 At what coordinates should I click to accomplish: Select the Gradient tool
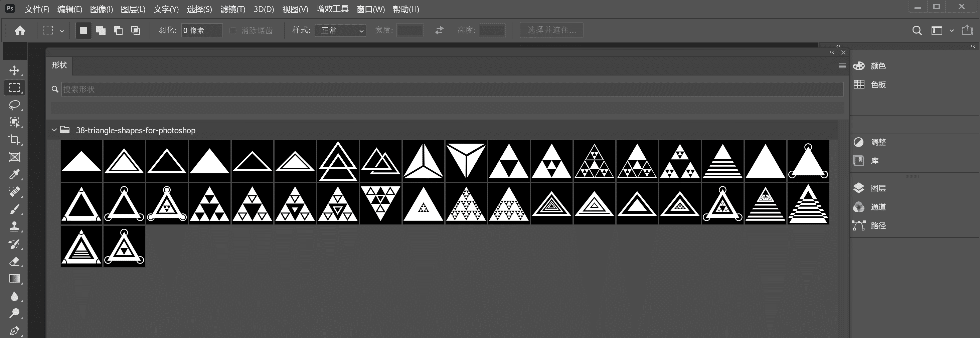(x=14, y=279)
